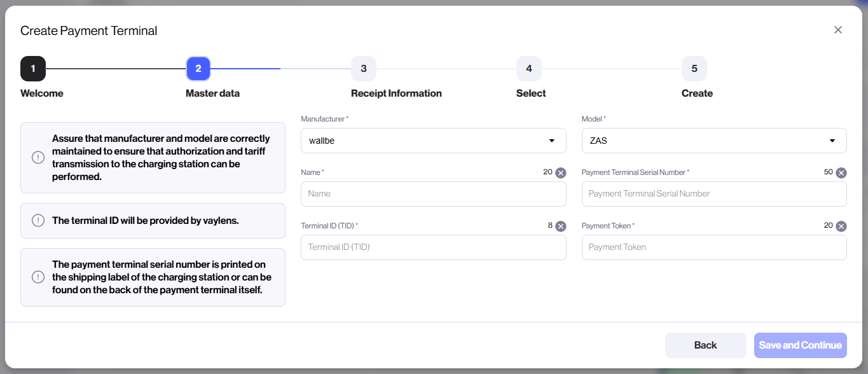Focus the Name input field
Screen dimensions: 868x374
tap(433, 194)
